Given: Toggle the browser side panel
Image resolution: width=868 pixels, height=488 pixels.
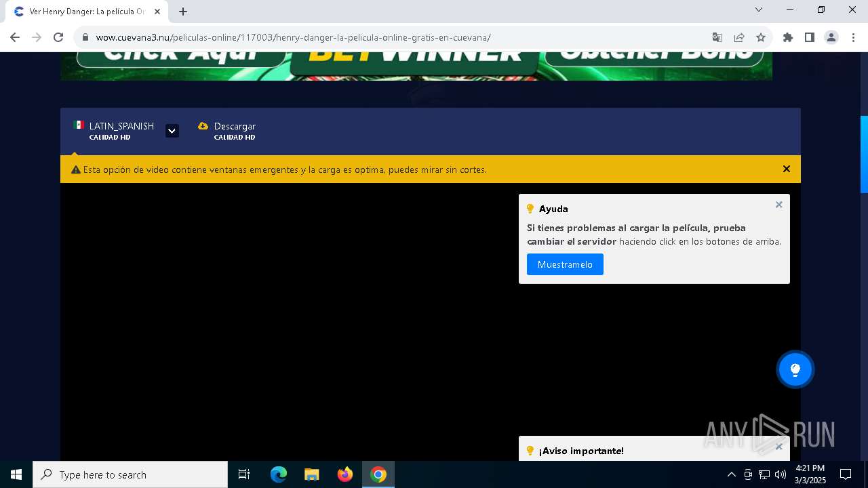Looking at the screenshot, I should [x=810, y=37].
